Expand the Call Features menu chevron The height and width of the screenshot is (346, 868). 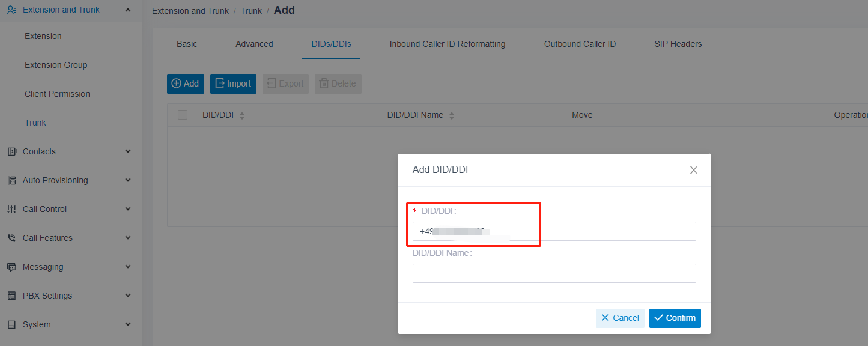tap(127, 238)
